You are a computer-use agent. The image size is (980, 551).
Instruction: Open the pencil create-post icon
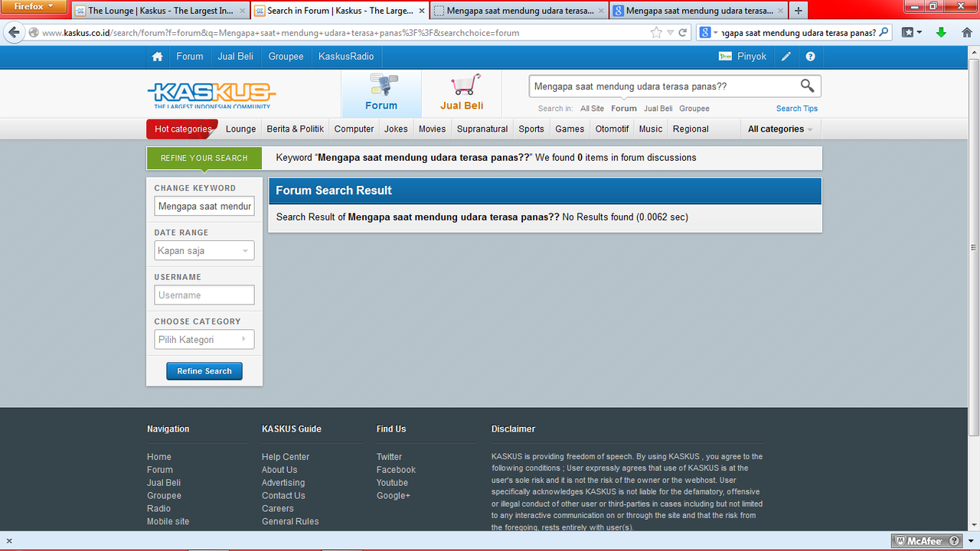(x=786, y=57)
